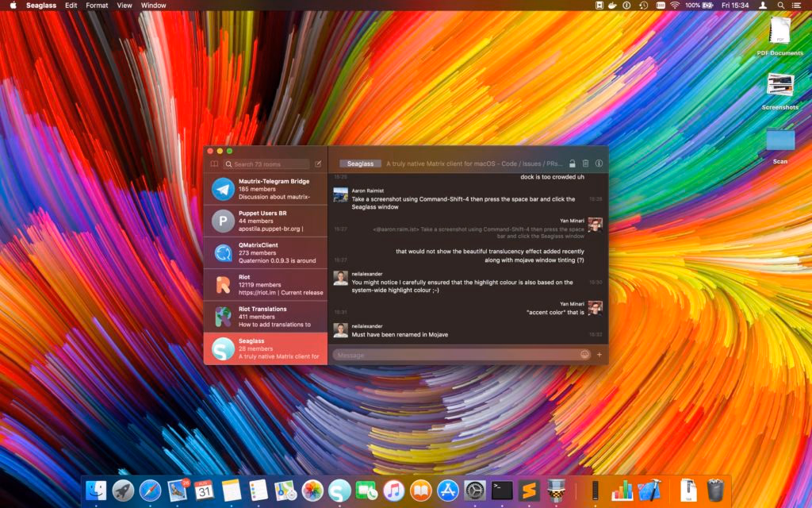Click the "Aaron Raimist" sender name
The height and width of the screenshot is (508, 812).
(367, 190)
